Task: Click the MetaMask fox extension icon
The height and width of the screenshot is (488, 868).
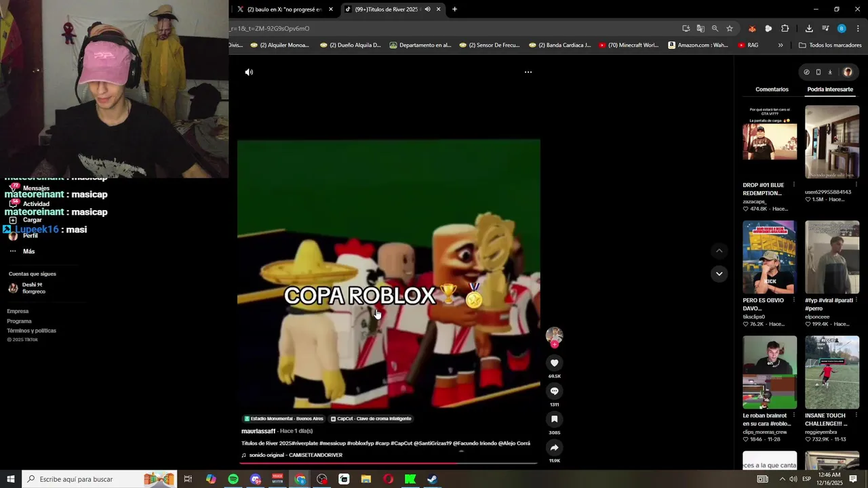Action: pyautogui.click(x=752, y=28)
